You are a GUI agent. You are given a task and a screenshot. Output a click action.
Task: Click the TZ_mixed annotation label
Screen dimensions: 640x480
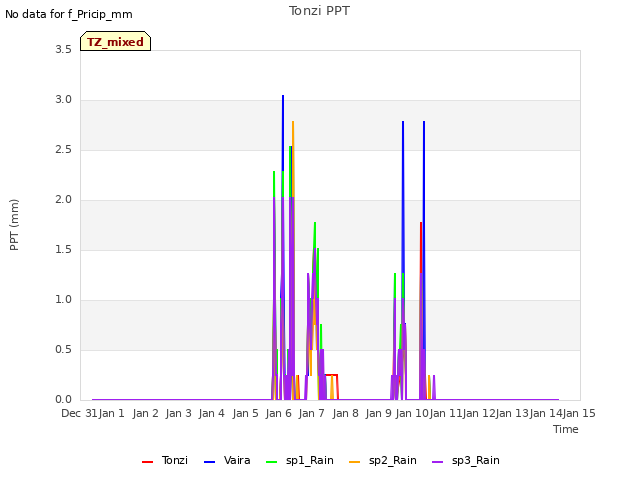[116, 41]
